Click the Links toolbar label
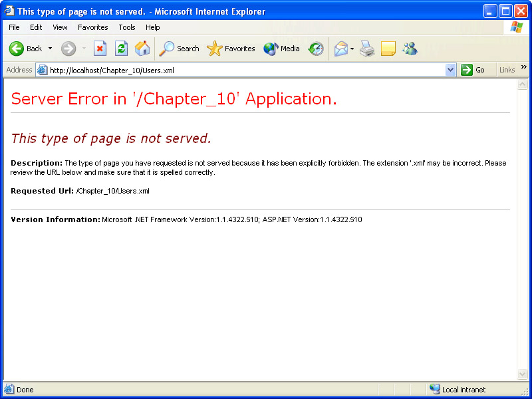The height and width of the screenshot is (399, 532). click(507, 70)
